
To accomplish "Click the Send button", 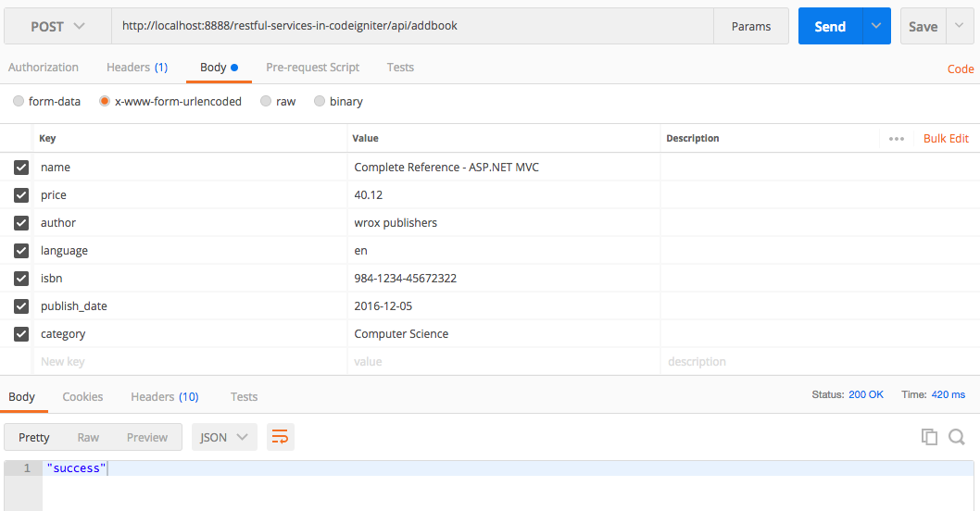I will coord(829,27).
